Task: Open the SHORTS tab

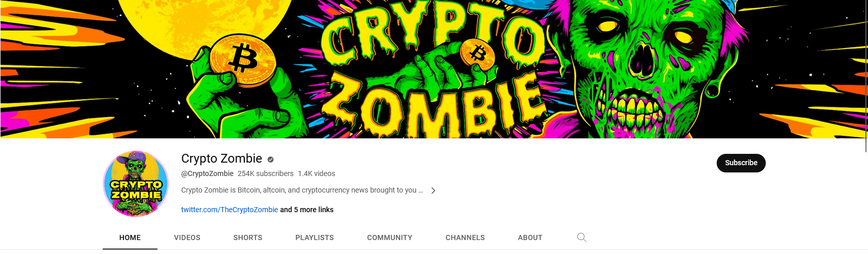Action: tap(248, 237)
